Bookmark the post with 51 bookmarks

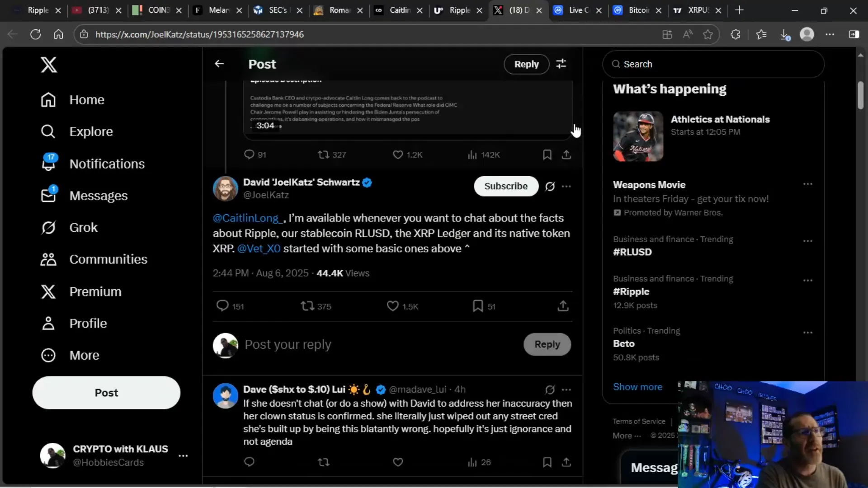(484, 306)
